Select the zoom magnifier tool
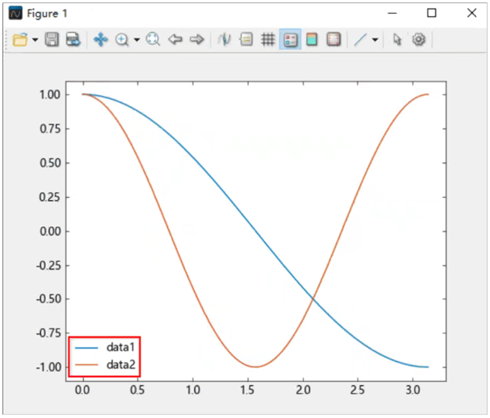Image resolution: width=490 pixels, height=418 pixels. (122, 40)
